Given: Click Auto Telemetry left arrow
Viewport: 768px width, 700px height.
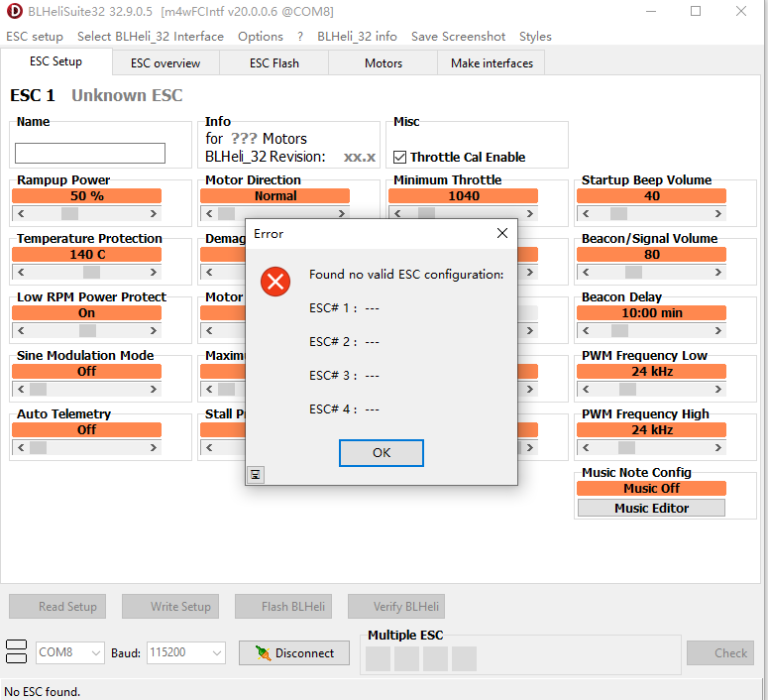Looking at the screenshot, I should click(x=21, y=447).
